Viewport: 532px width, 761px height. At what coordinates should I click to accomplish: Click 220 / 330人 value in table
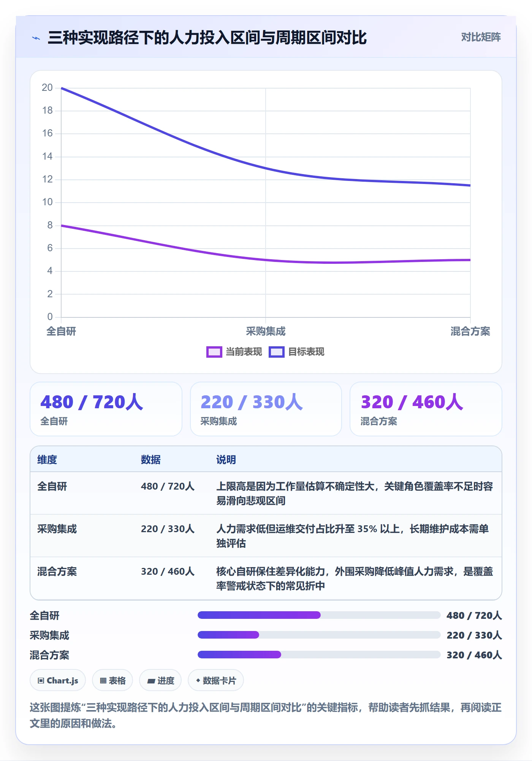pyautogui.click(x=168, y=529)
